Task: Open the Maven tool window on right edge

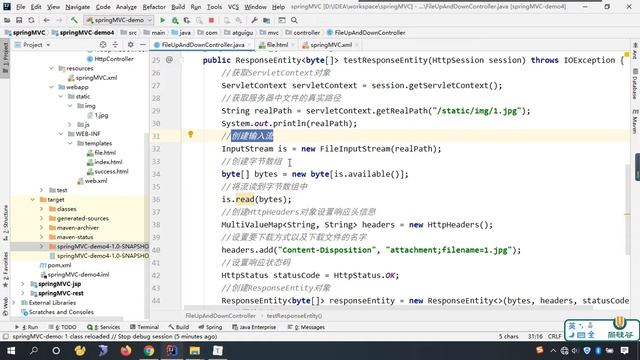Action: (x=635, y=121)
